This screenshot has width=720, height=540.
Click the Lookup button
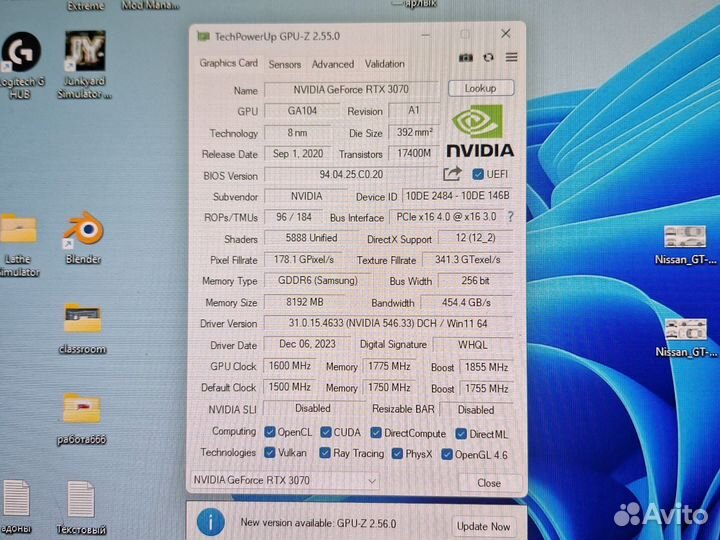click(480, 88)
